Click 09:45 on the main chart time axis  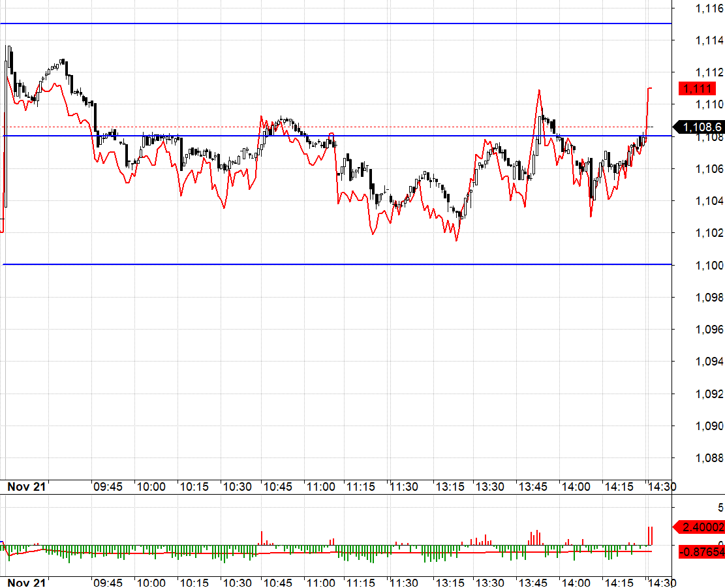tap(108, 487)
